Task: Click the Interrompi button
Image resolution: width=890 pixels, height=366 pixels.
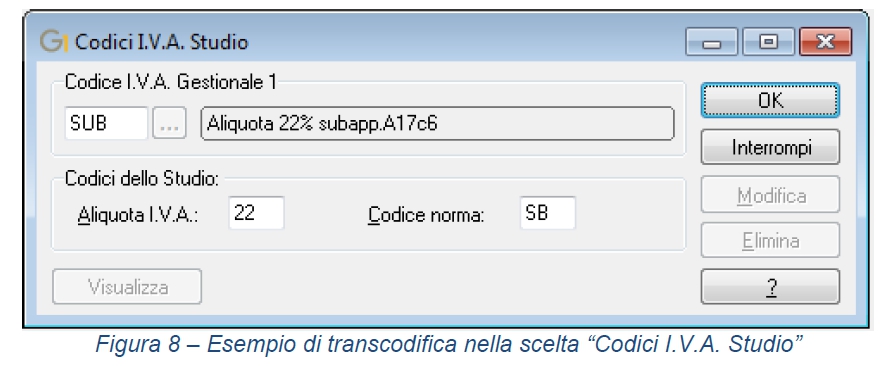Action: point(770,148)
